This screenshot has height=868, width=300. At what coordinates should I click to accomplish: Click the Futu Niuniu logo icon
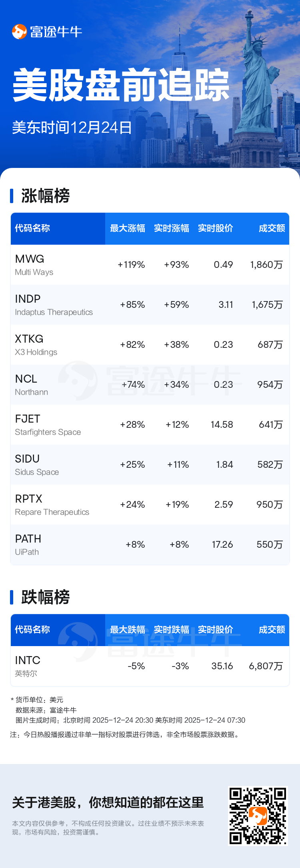coord(19,32)
